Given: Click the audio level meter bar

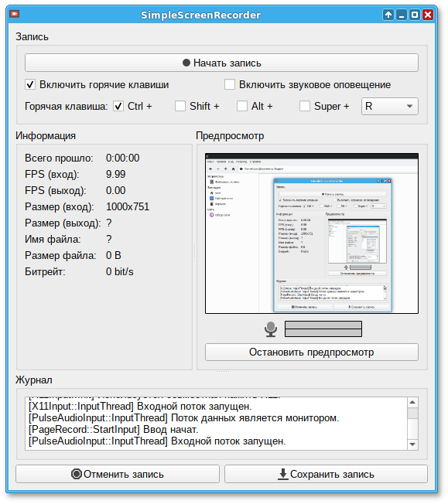Looking at the screenshot, I should pos(323,329).
